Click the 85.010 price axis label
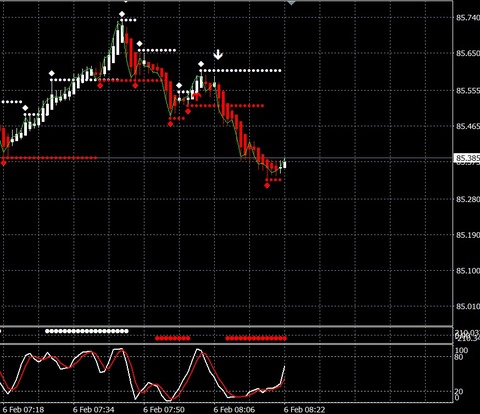 [468, 306]
